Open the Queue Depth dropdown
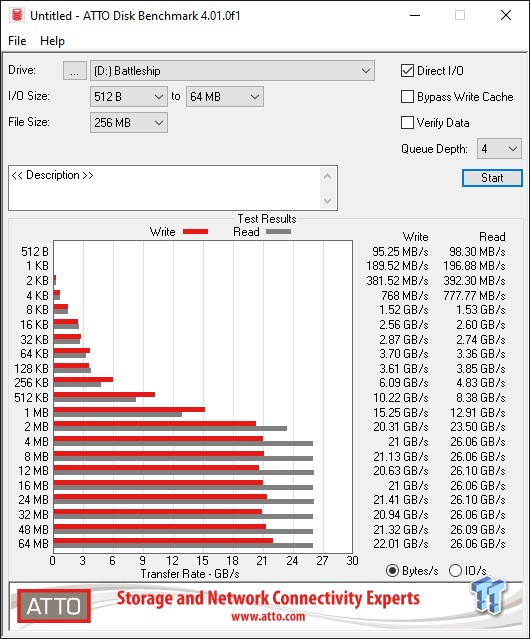530x639 pixels. click(499, 149)
